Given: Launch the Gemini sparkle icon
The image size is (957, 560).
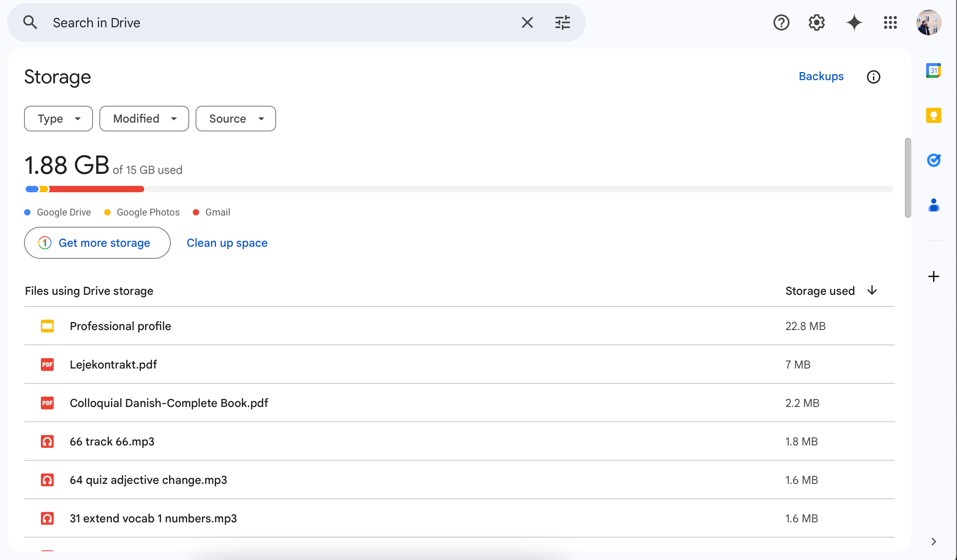Looking at the screenshot, I should coord(854,23).
